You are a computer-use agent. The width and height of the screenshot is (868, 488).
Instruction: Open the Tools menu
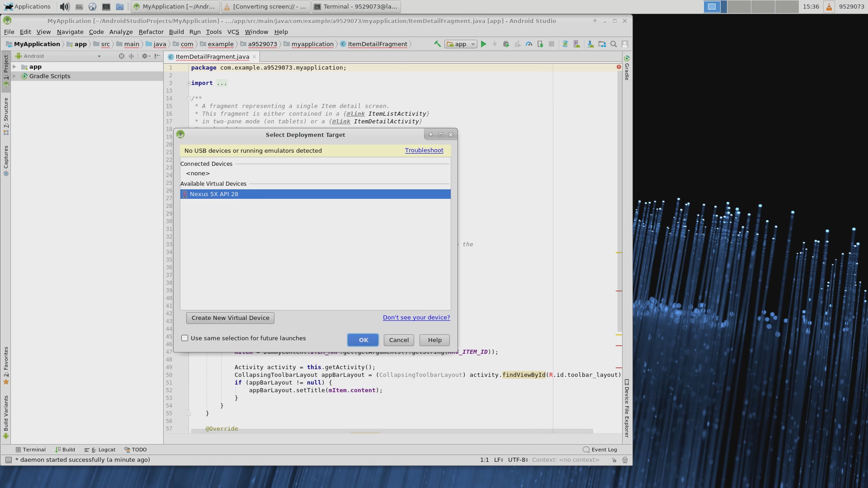213,32
